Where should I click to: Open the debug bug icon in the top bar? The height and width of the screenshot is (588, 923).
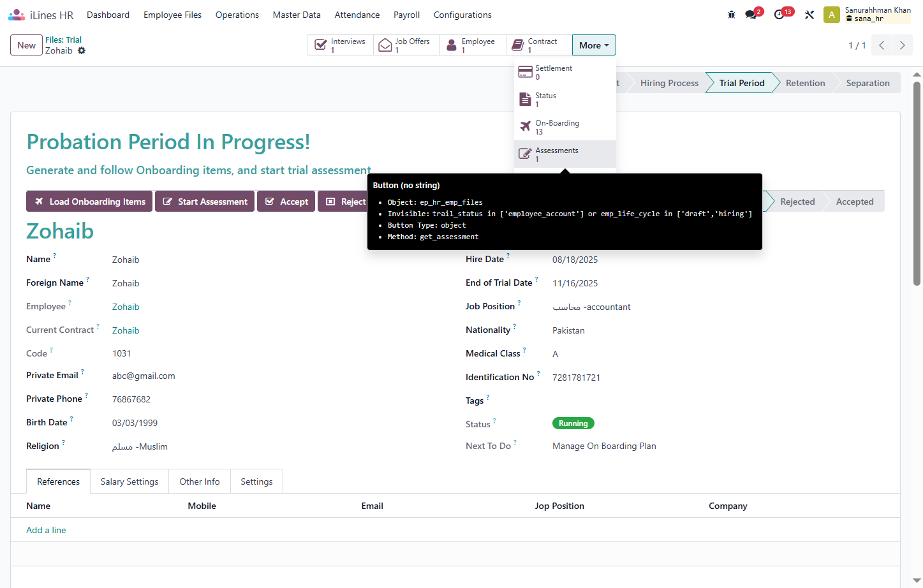732,15
